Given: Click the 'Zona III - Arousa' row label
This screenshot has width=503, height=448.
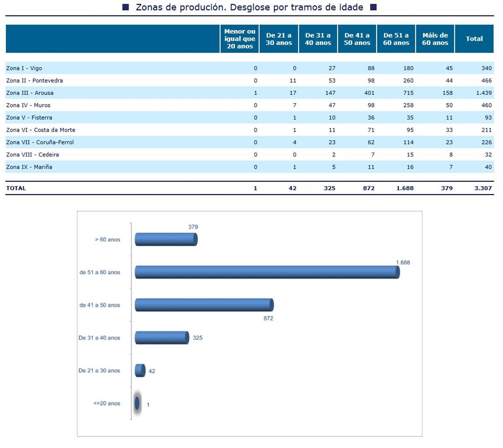Looking at the screenshot, I should (30, 93).
